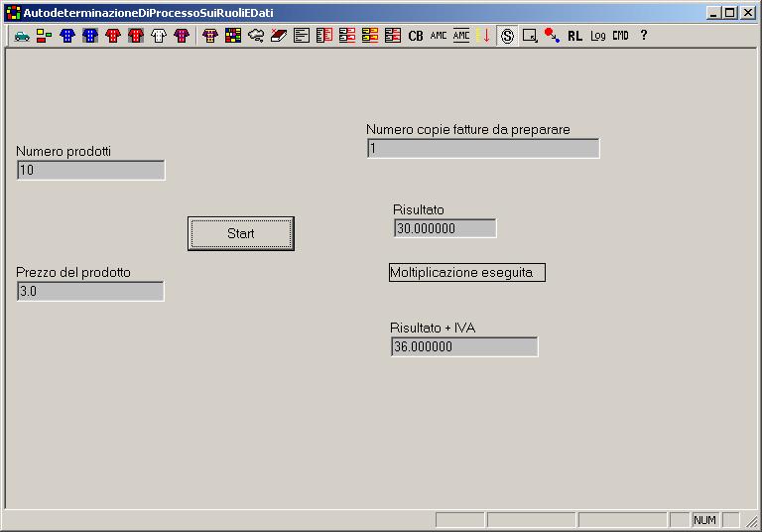Click the overlined AMC toolbar button
Screen dimensions: 762x532
pos(461,36)
